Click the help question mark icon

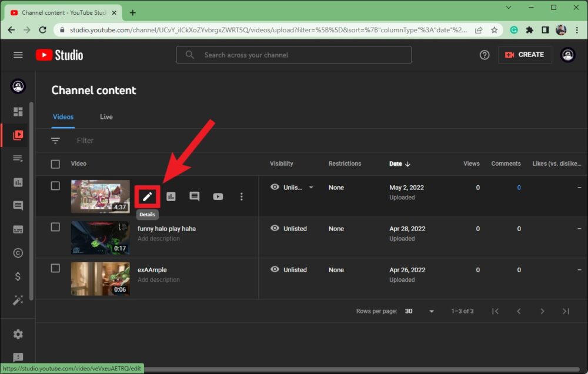[485, 55]
